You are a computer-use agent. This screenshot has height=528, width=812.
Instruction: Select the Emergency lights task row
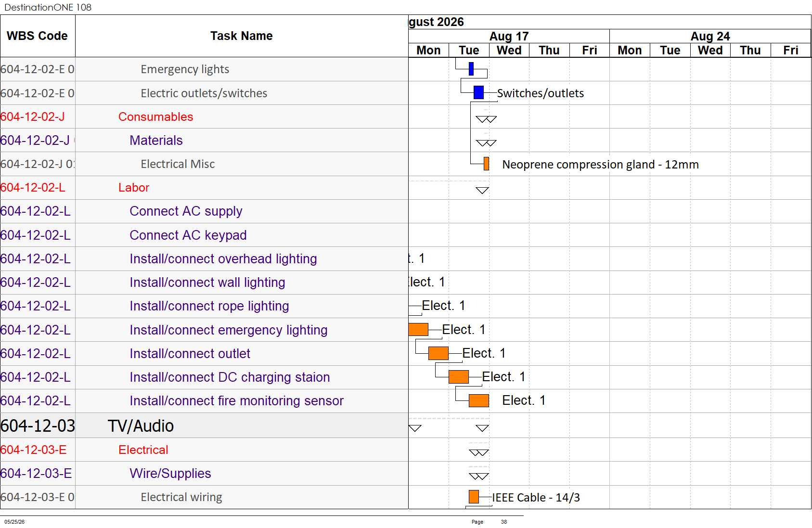point(185,69)
